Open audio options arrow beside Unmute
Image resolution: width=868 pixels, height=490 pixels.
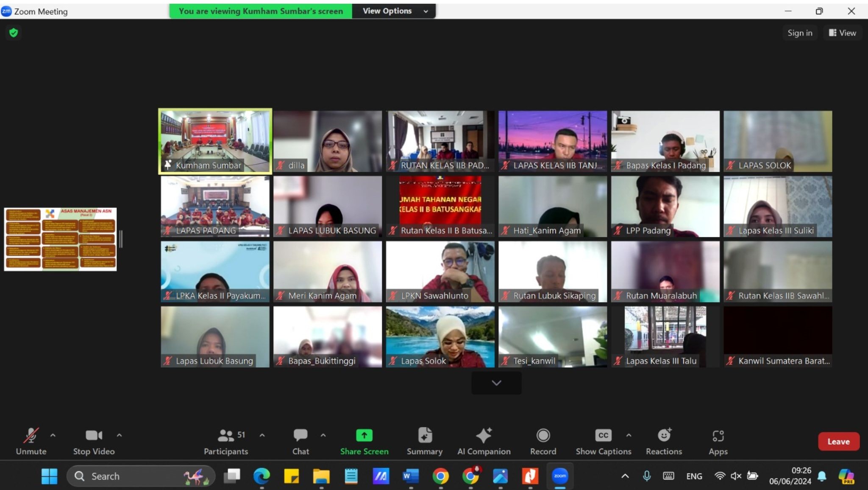point(53,435)
